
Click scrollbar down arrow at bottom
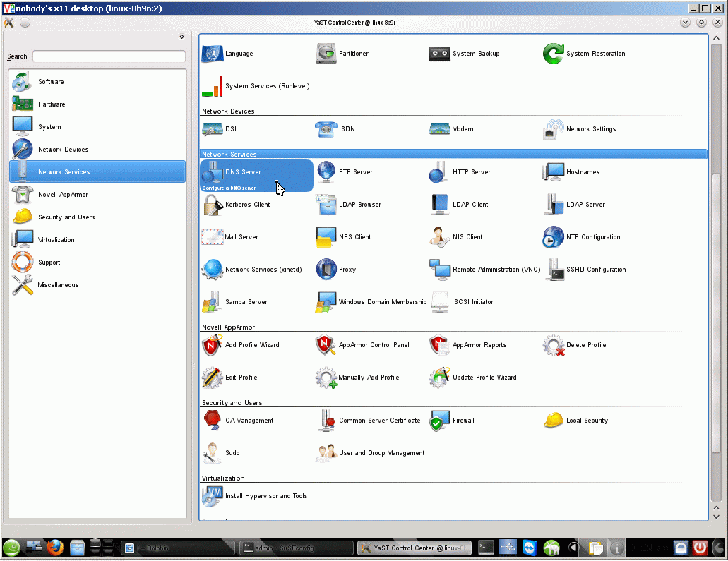tap(716, 517)
